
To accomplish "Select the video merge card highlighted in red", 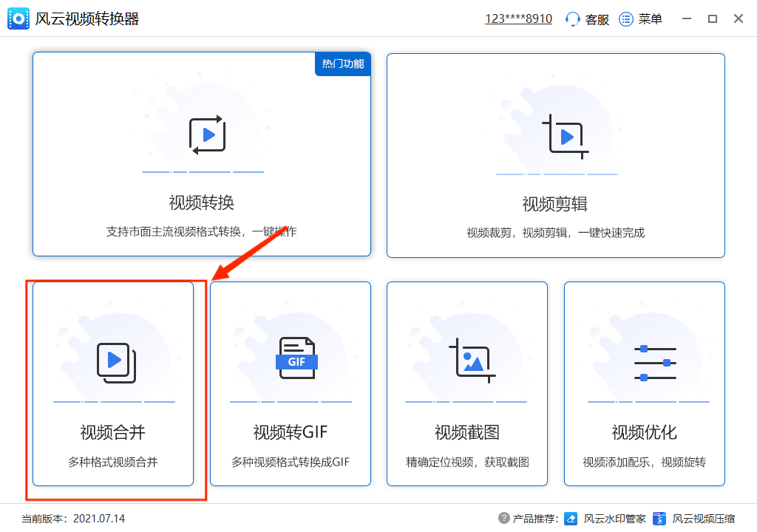I will [113, 384].
